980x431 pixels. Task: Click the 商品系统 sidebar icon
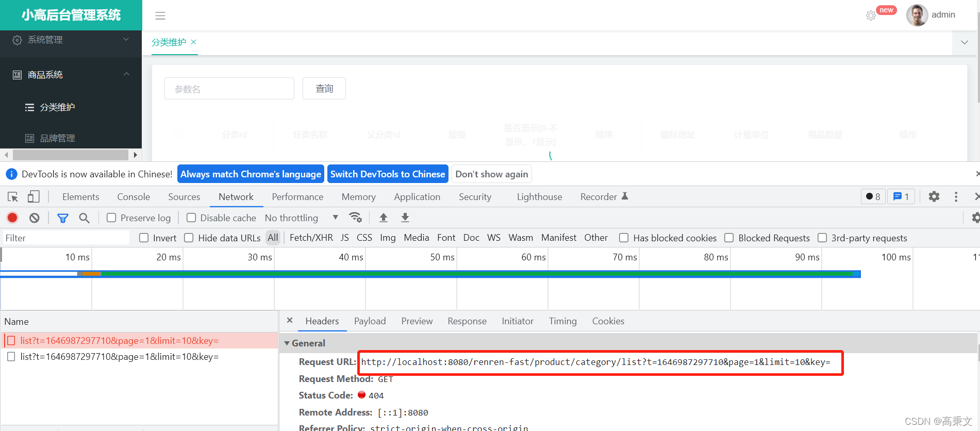tap(17, 75)
